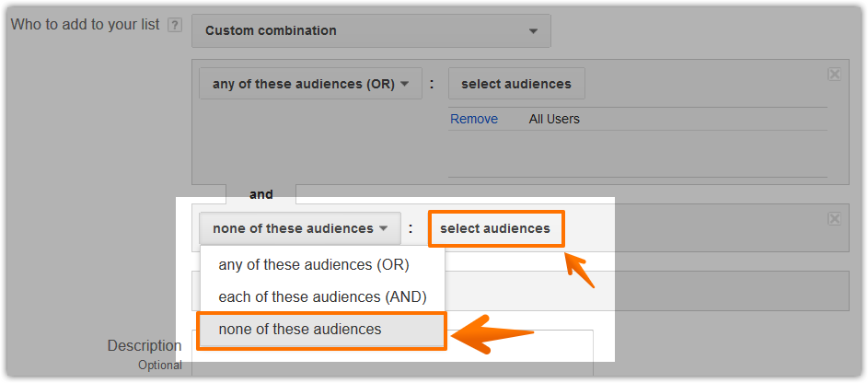Click the help question mark icon

click(x=175, y=26)
